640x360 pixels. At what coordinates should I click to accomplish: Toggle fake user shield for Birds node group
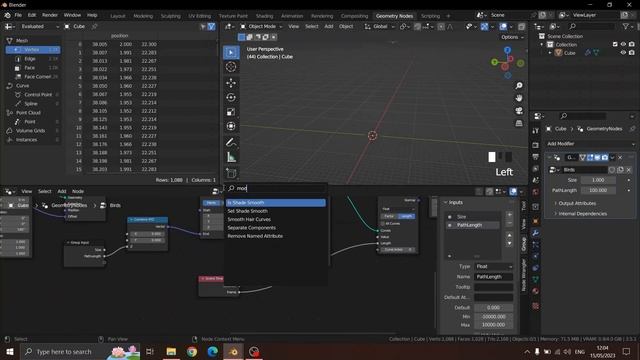[612, 170]
